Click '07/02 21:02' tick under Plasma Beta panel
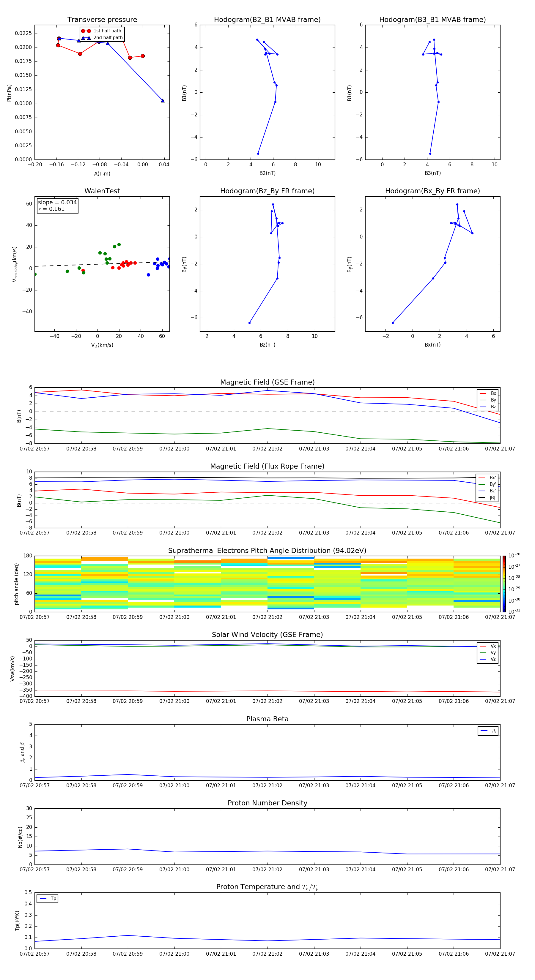The image size is (535, 980). (x=267, y=785)
